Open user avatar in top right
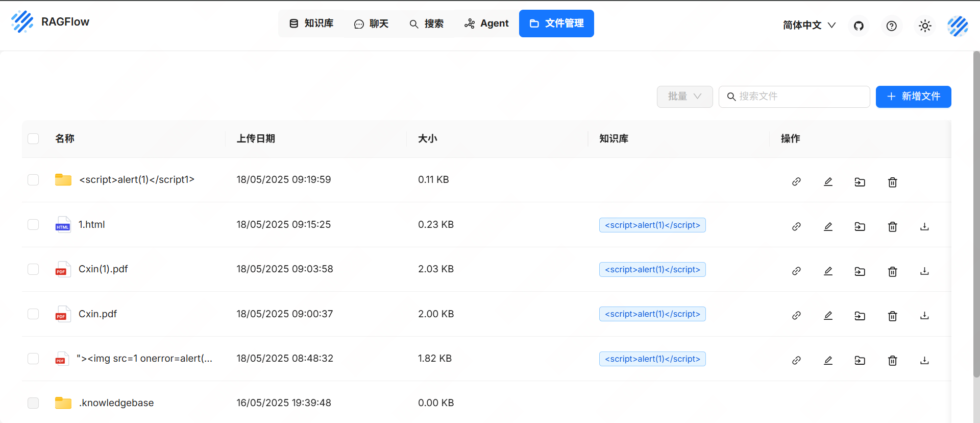The width and height of the screenshot is (980, 423). click(958, 26)
